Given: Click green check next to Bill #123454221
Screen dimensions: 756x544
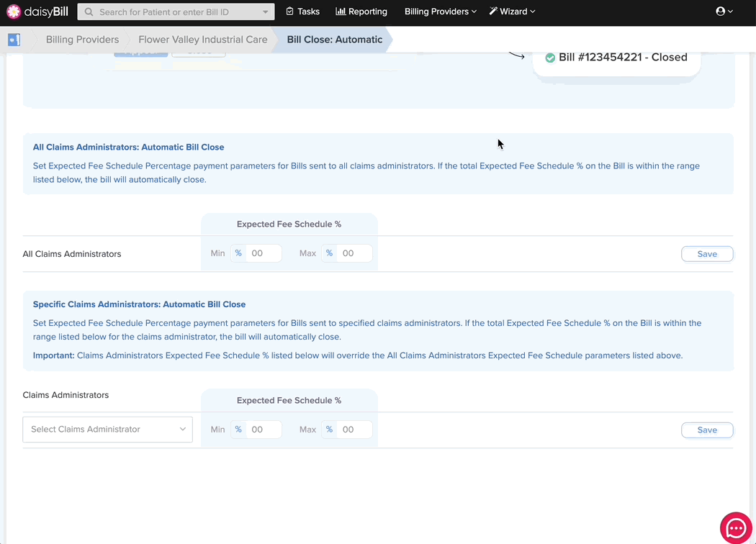Looking at the screenshot, I should pyautogui.click(x=549, y=58).
